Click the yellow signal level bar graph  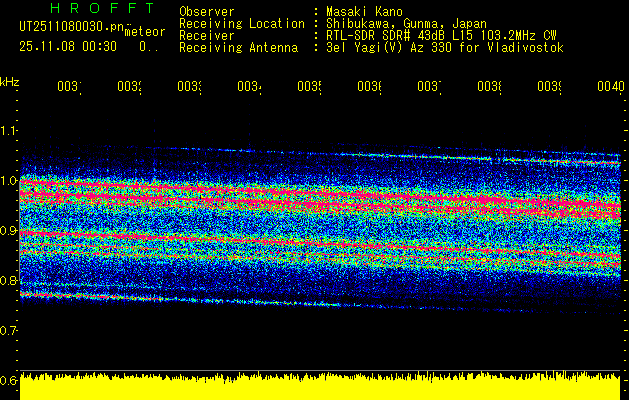coord(320,386)
